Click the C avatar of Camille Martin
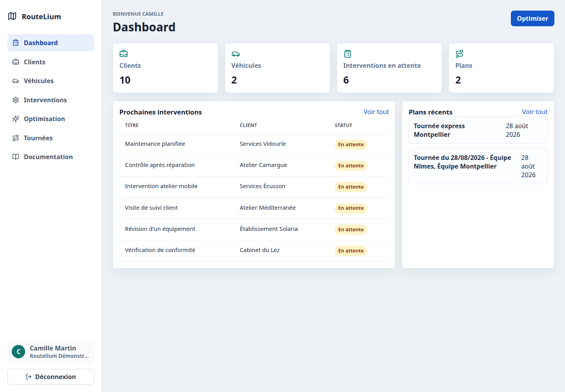The height and width of the screenshot is (392, 565). click(18, 352)
